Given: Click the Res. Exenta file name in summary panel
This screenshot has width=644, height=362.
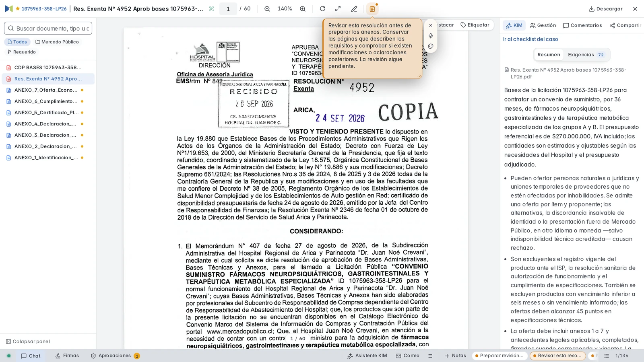Looking at the screenshot, I should coord(568,73).
